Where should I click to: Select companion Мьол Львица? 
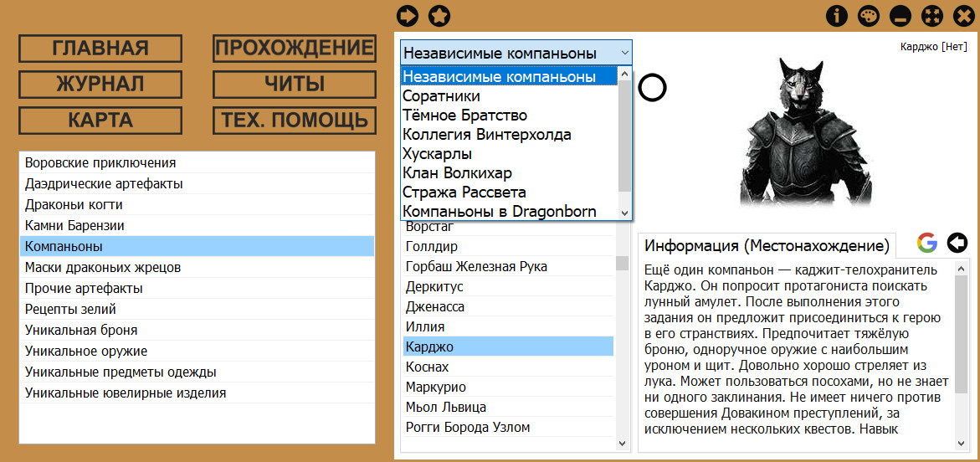508,407
